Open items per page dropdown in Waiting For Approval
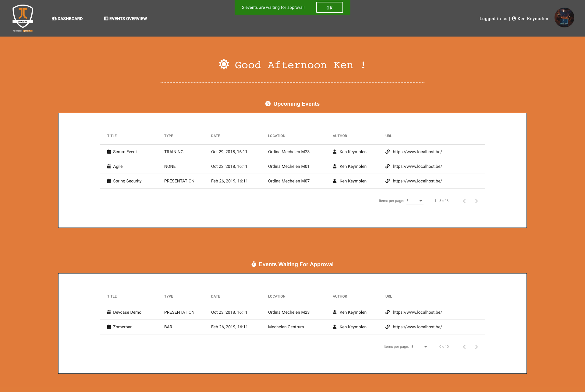Viewport: 585px width, 392px height. 420,347
